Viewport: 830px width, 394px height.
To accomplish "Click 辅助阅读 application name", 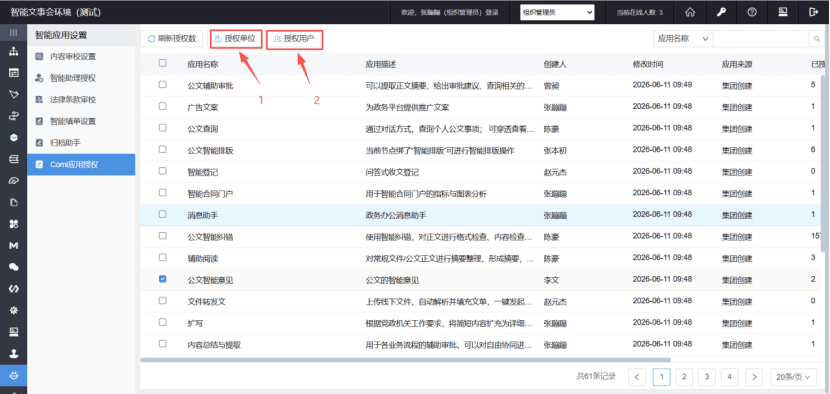I will tap(203, 259).
